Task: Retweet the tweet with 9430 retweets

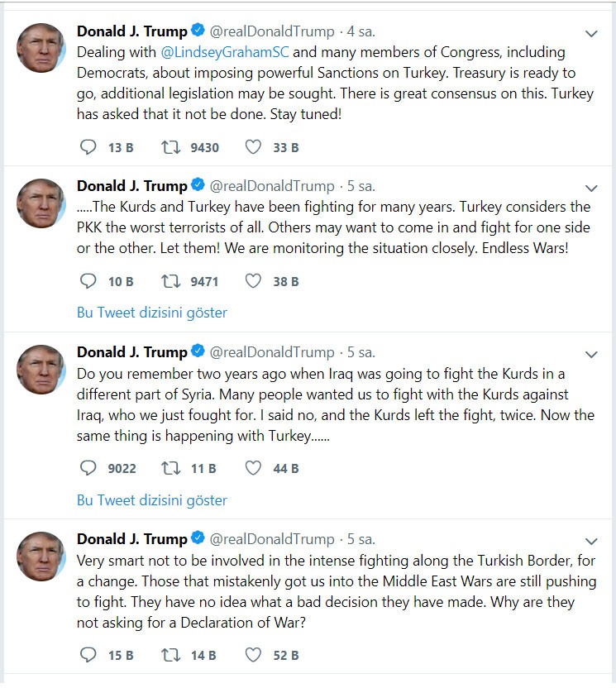Action: pyautogui.click(x=171, y=148)
